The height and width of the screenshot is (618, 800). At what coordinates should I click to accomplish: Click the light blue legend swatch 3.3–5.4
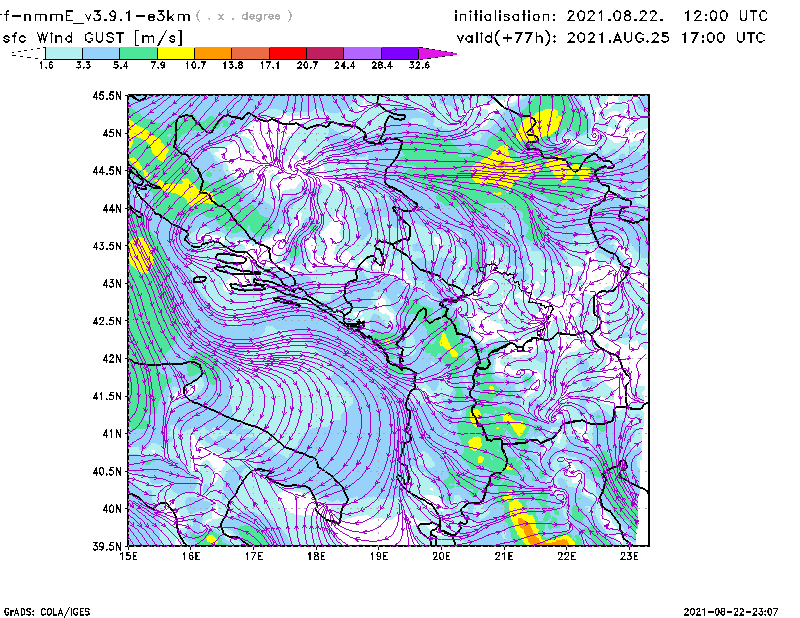pos(101,53)
